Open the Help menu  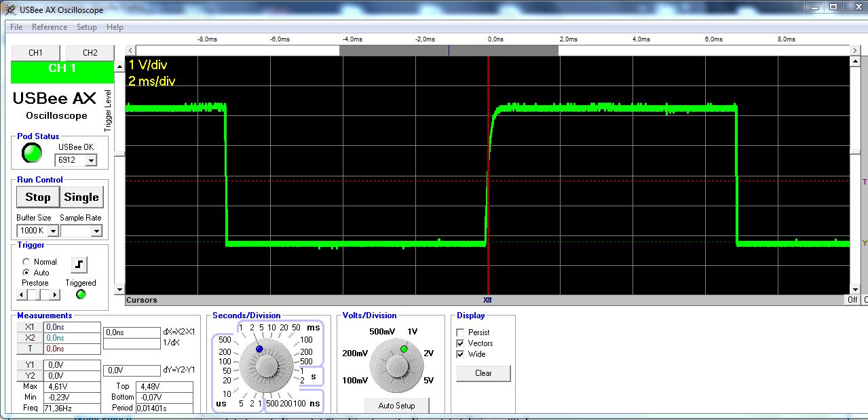(x=115, y=27)
